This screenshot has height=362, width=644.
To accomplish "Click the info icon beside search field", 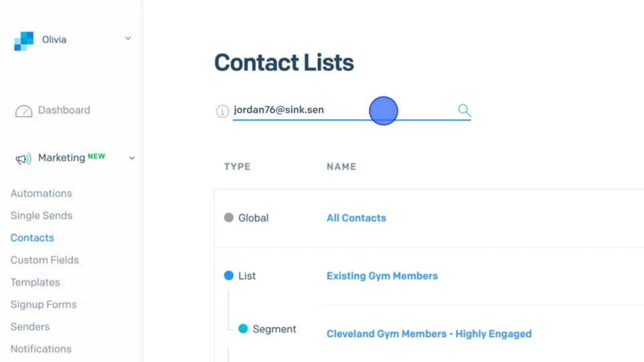I will 222,111.
